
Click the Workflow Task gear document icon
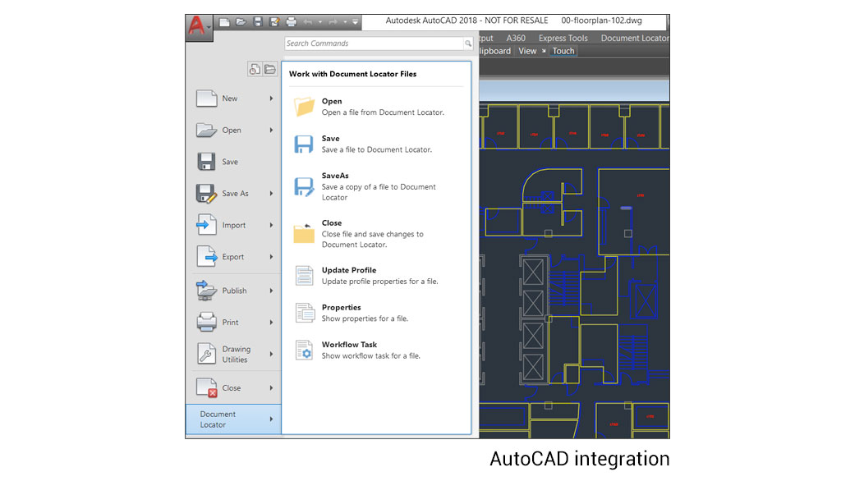304,351
